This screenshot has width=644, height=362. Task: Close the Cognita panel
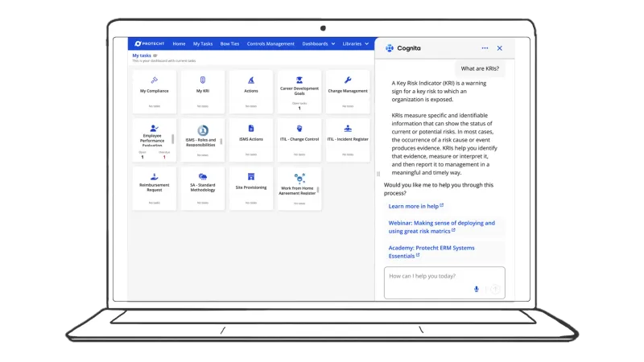tap(499, 48)
